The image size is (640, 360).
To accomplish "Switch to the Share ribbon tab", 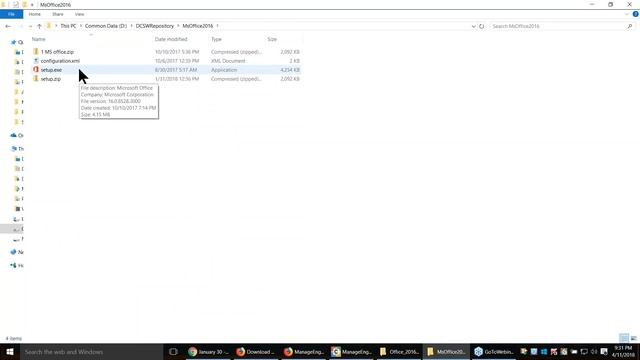I will pos(58,14).
